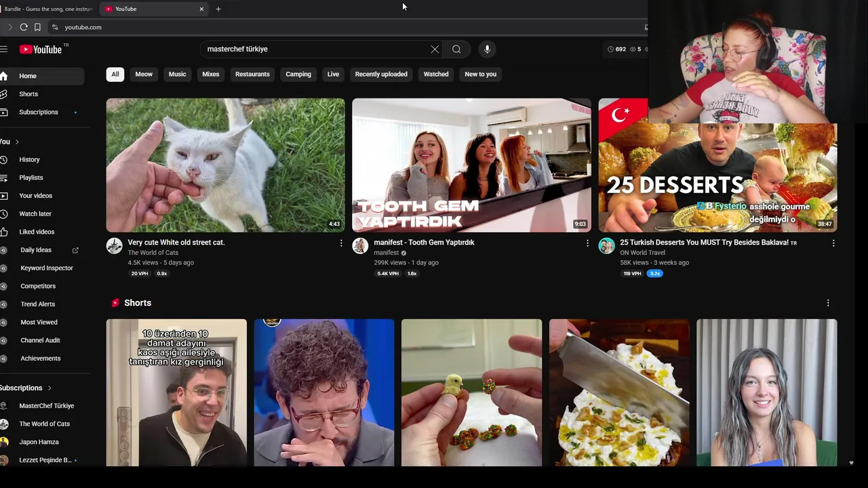This screenshot has height=488, width=868.
Task: Switch to the Bandle browser tab
Action: tap(47, 9)
